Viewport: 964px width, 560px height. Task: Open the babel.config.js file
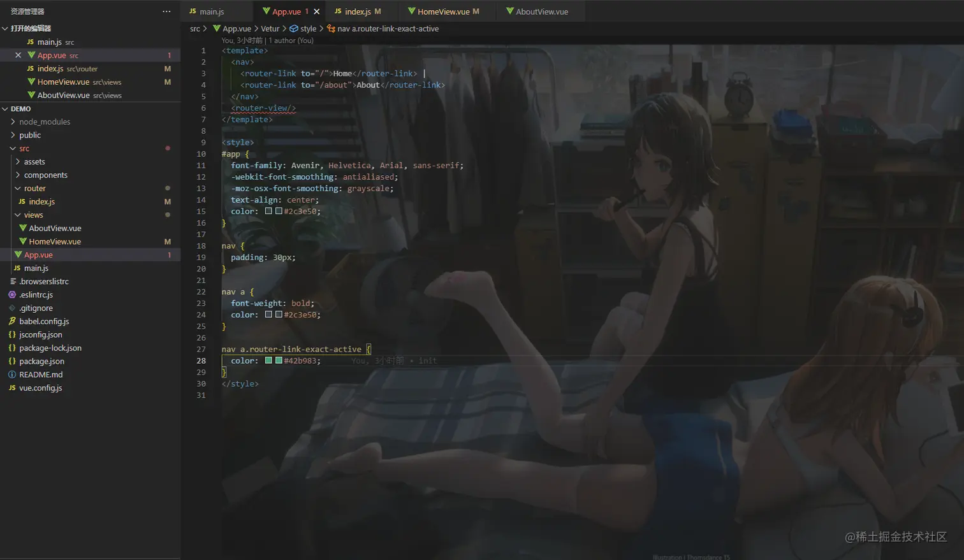90,322
